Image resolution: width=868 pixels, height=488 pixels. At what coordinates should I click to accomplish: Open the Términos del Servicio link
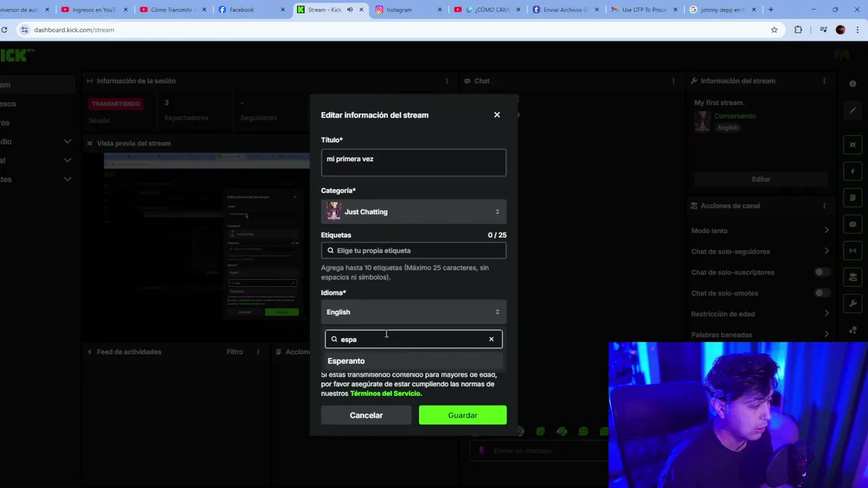[x=385, y=393]
